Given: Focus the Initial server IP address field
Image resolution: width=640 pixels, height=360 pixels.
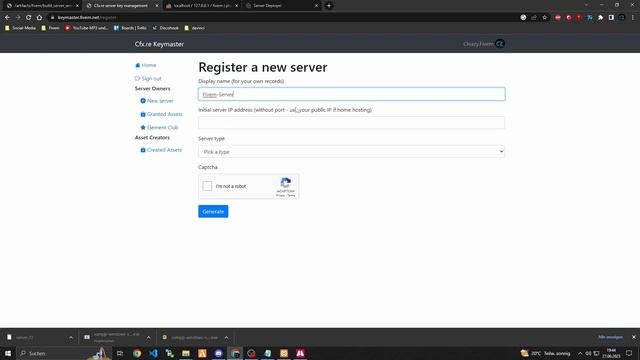Looking at the screenshot, I should coord(351,123).
